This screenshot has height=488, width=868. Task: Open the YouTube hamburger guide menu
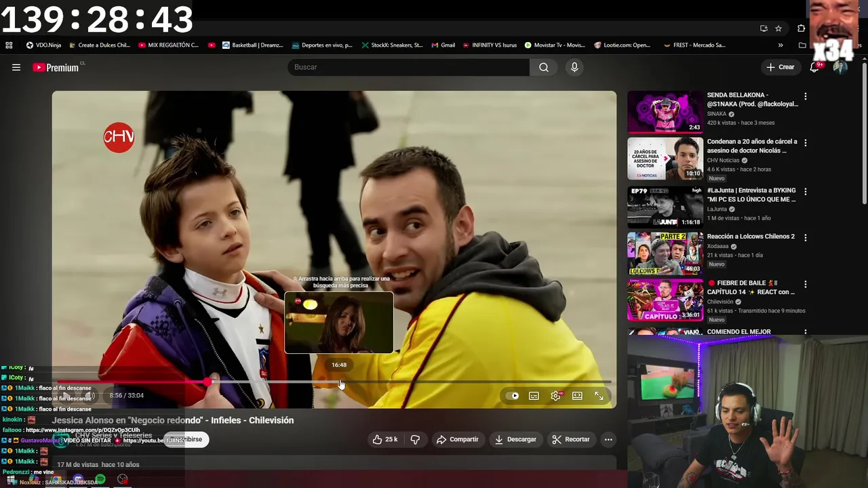click(x=16, y=67)
